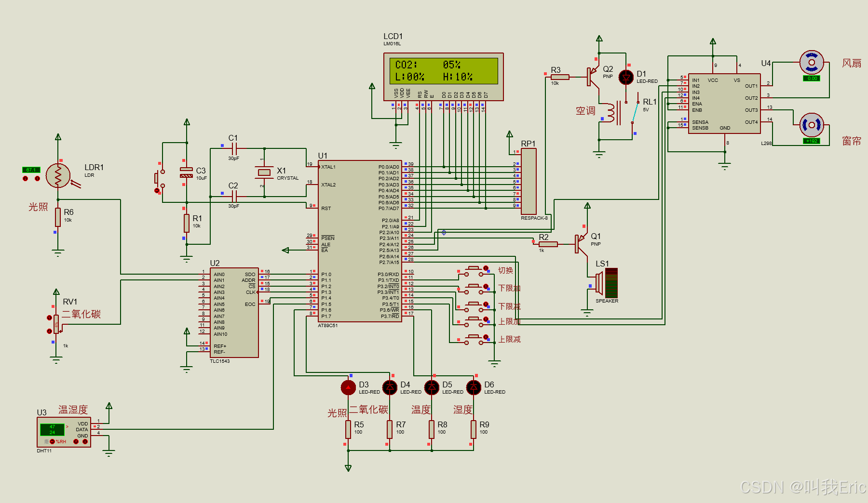The image size is (868, 503).
Task: Increase RV1 potentiometer with up arrow
Action: (x=49, y=318)
